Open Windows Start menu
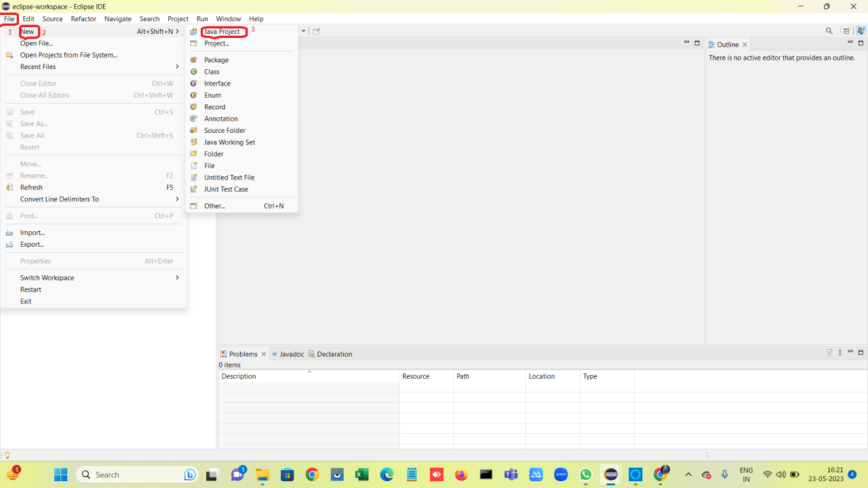Image resolution: width=868 pixels, height=488 pixels. click(x=60, y=474)
